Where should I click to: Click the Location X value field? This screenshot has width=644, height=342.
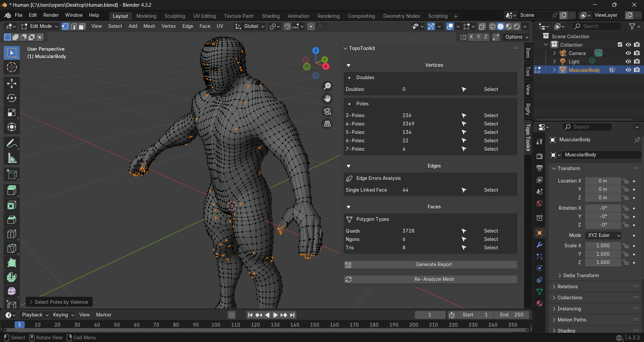click(603, 181)
